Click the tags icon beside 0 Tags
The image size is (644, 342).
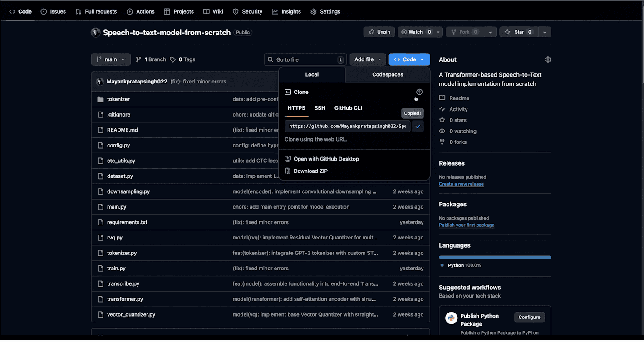173,59
